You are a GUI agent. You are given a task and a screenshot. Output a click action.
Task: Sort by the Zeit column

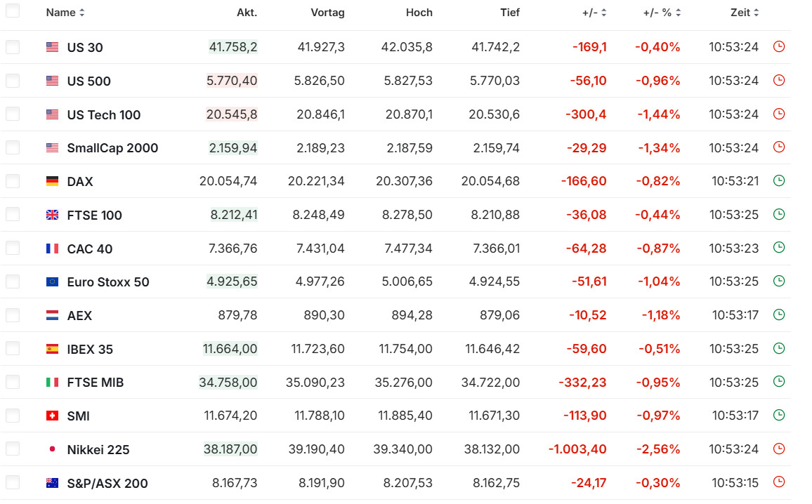[745, 13]
